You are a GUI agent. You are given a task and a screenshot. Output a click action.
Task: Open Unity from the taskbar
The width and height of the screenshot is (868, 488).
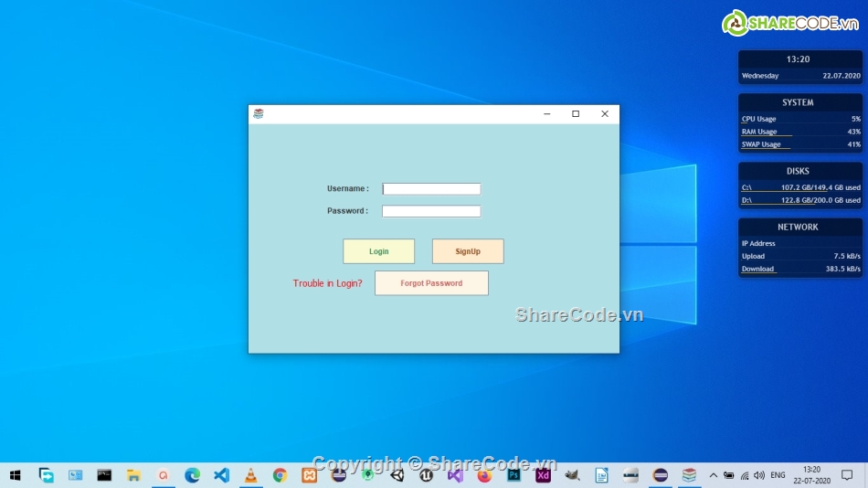coord(397,475)
